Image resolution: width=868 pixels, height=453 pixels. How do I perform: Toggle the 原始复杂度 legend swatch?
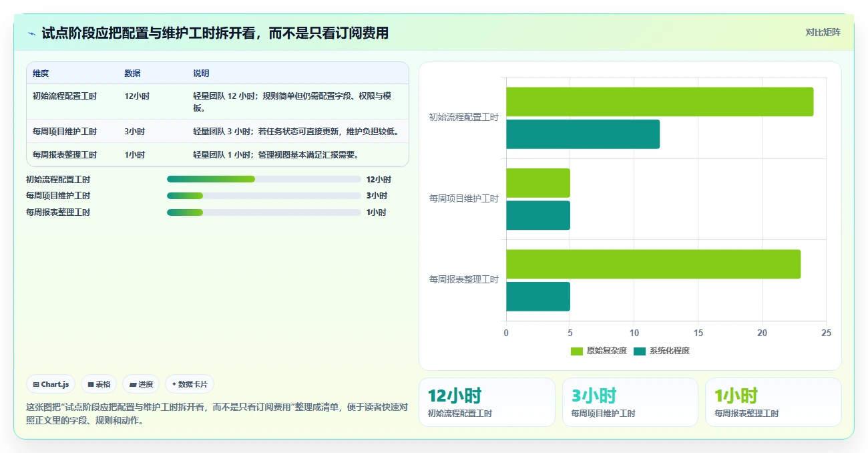pos(577,351)
